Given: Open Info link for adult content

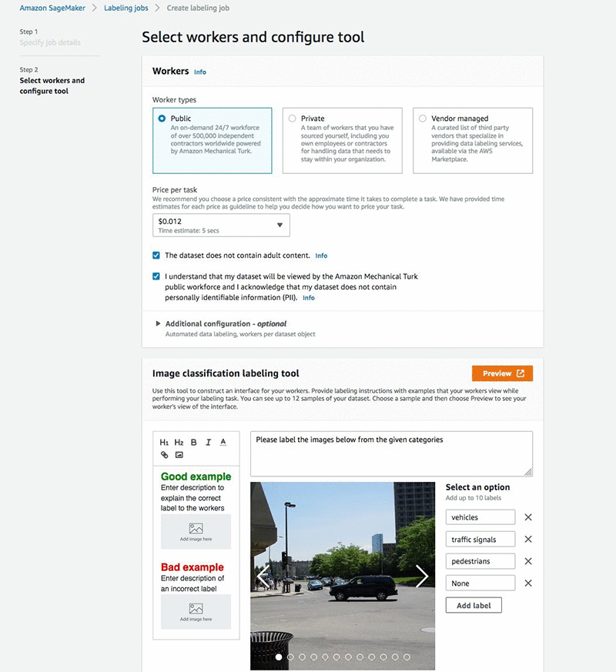Looking at the screenshot, I should [321, 256].
